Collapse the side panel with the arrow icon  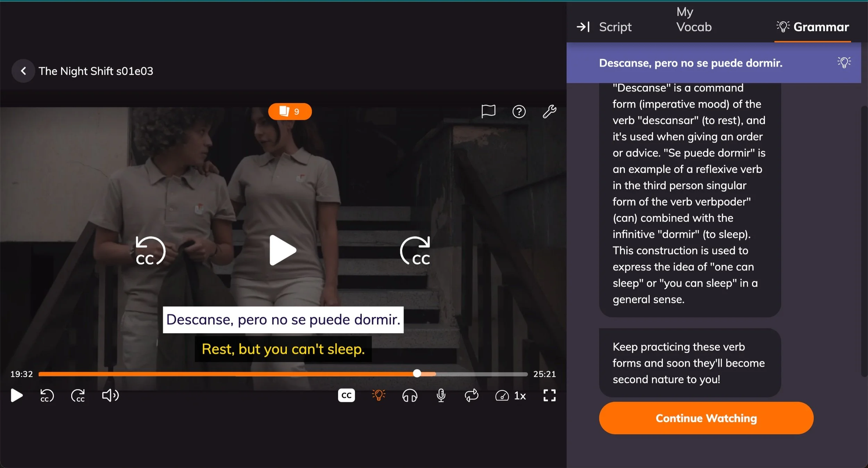(x=583, y=27)
